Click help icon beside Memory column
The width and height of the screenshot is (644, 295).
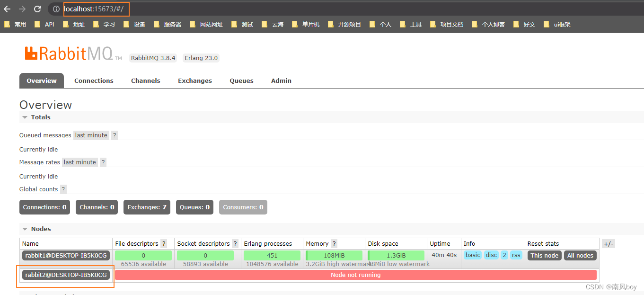click(334, 243)
